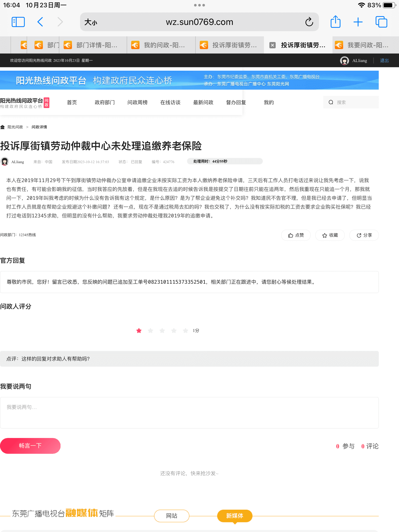The height and width of the screenshot is (532, 399).
Task: Click the 退出 logout link
Action: click(384, 61)
